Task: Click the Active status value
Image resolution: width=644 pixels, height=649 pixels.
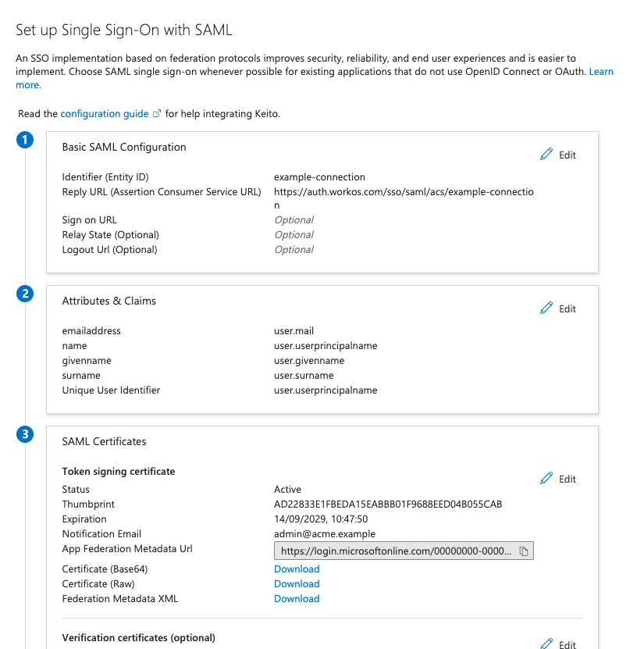Action: coord(287,490)
